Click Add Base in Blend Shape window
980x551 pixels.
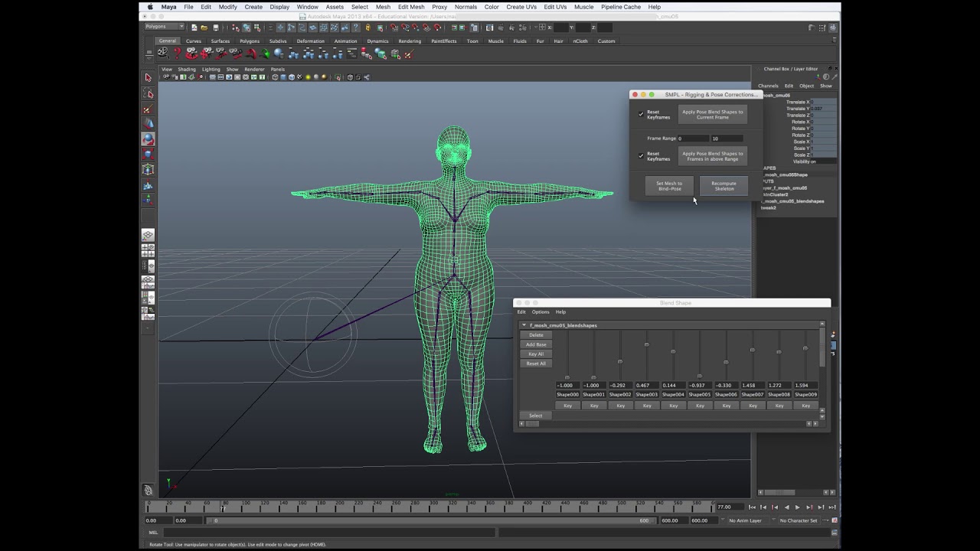(x=536, y=344)
